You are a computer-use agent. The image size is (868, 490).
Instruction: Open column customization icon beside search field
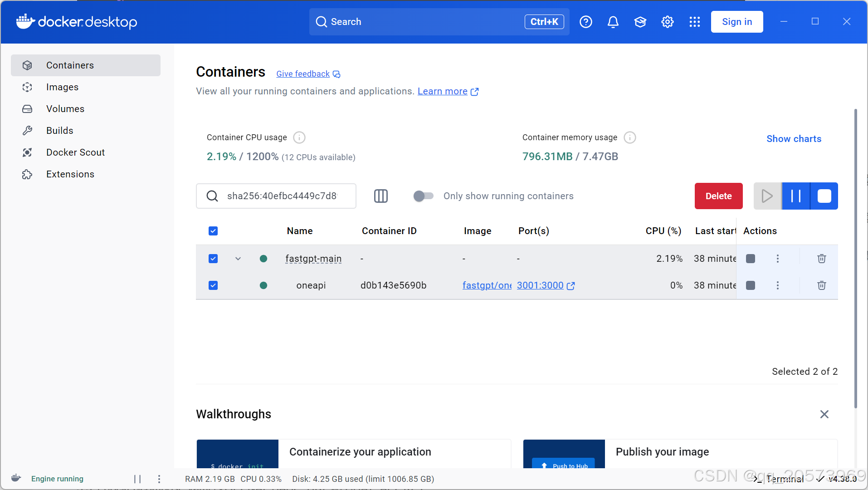click(381, 196)
